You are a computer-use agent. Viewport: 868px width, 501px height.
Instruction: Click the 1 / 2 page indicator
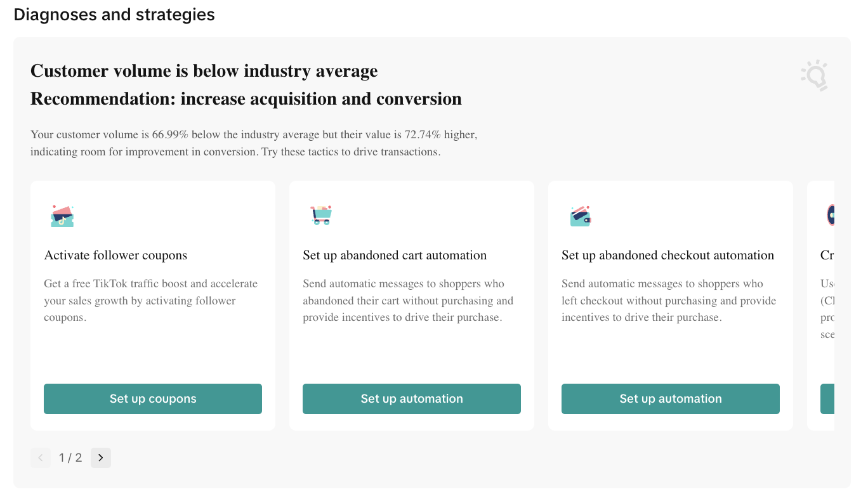[x=70, y=458]
